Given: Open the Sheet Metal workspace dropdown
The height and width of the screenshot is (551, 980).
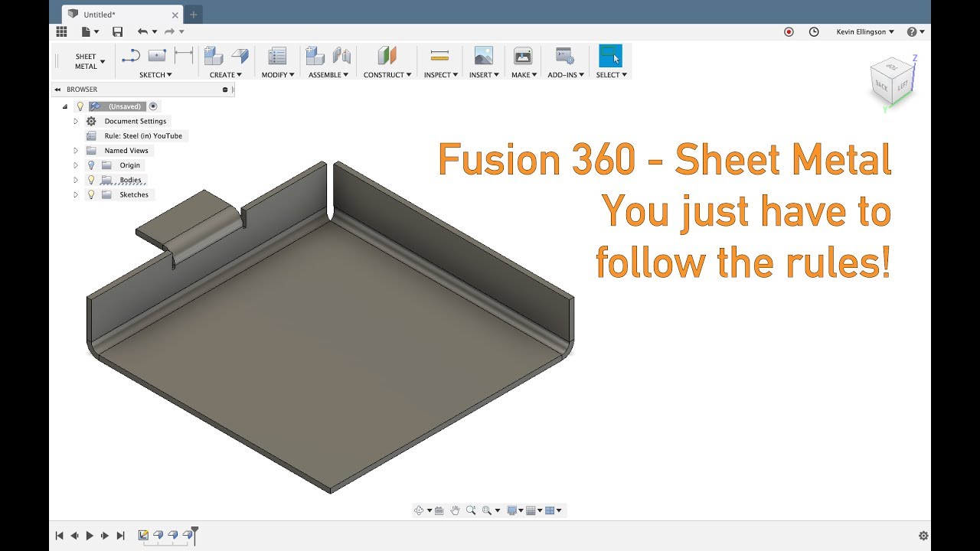Looking at the screenshot, I should coord(90,61).
